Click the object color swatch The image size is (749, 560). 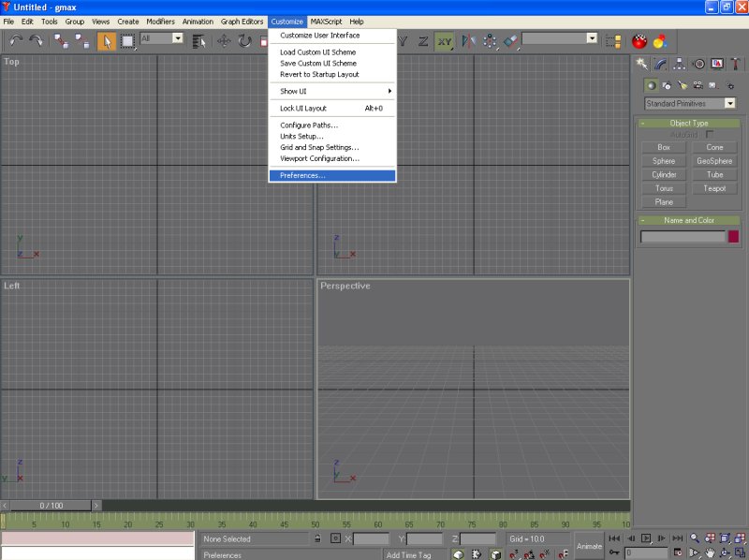733,237
